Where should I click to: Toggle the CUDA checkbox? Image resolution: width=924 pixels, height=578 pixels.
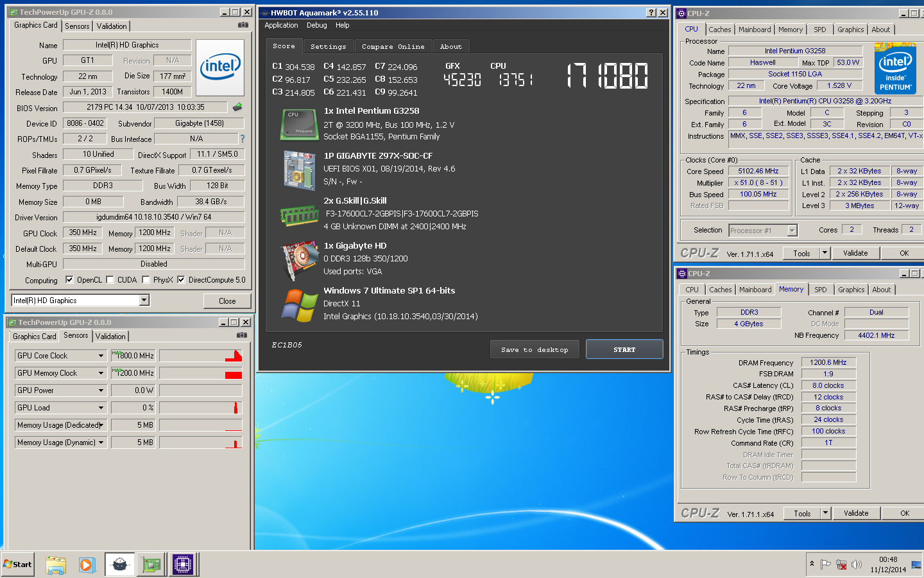pyautogui.click(x=110, y=279)
